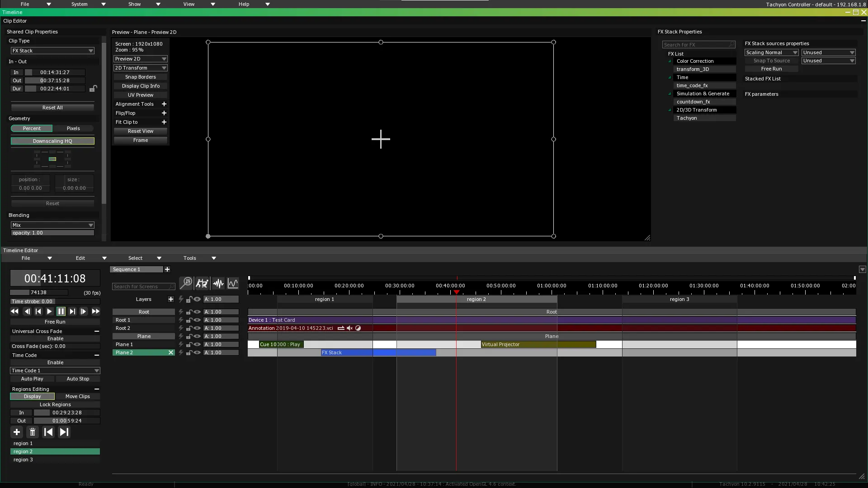
Task: Select the Pixels geometry mode
Action: (73, 128)
